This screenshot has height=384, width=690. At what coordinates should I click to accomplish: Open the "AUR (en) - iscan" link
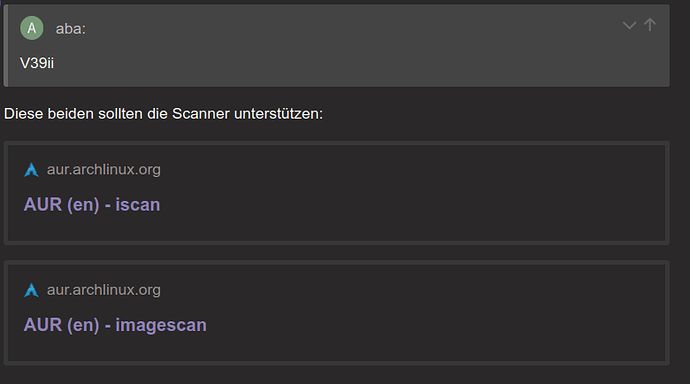(x=92, y=205)
